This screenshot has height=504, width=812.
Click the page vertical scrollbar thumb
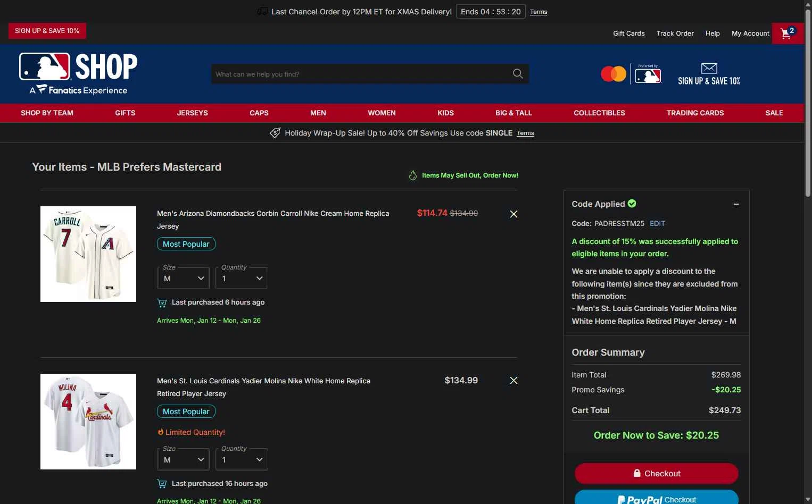pyautogui.click(x=808, y=104)
